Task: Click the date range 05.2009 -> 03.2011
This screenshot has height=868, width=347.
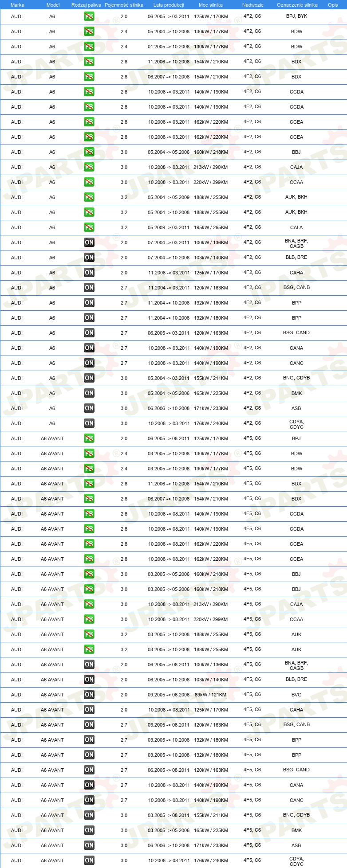Action: [x=169, y=227]
